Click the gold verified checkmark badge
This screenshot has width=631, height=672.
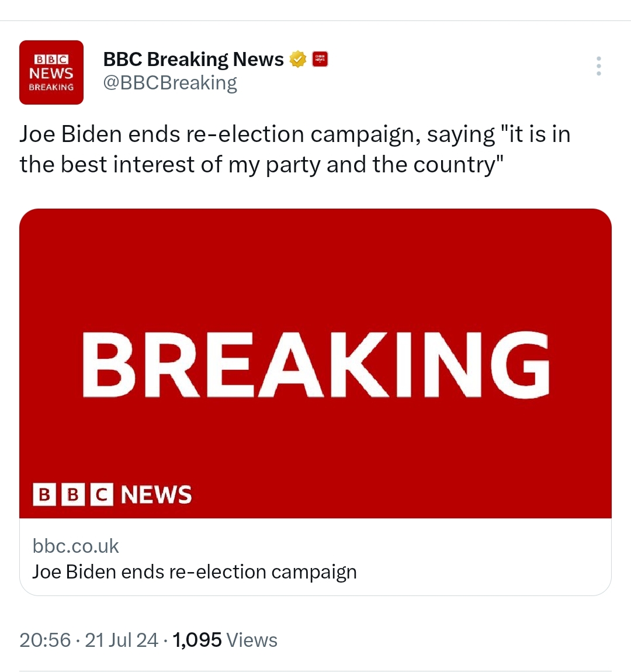298,59
